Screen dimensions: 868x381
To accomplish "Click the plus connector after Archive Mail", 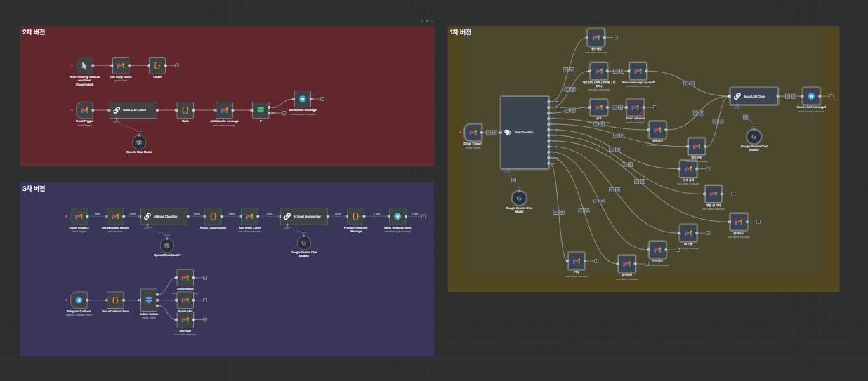I will pyautogui.click(x=205, y=277).
